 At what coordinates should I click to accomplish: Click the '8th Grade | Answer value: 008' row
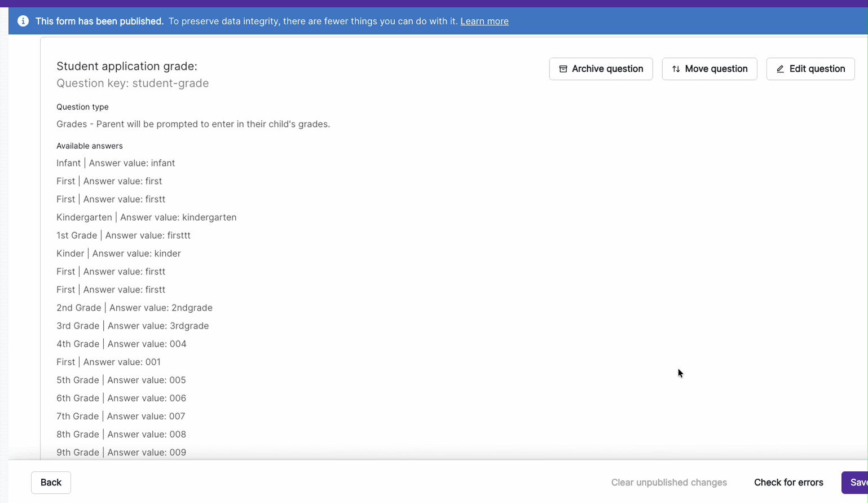click(x=121, y=434)
